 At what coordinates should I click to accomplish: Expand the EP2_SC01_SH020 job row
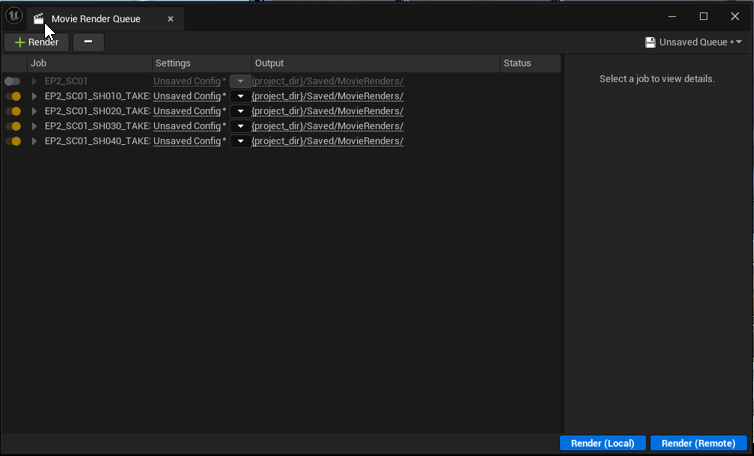coord(35,111)
